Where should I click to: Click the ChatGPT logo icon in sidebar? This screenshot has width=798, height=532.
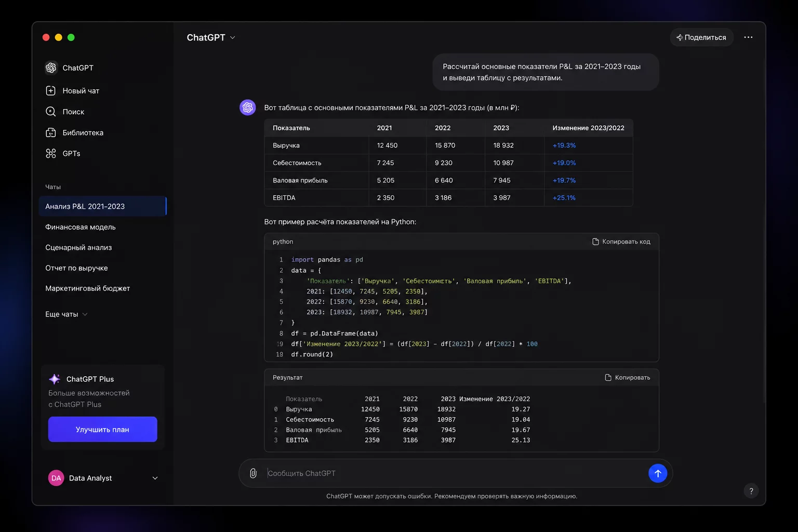pyautogui.click(x=51, y=68)
